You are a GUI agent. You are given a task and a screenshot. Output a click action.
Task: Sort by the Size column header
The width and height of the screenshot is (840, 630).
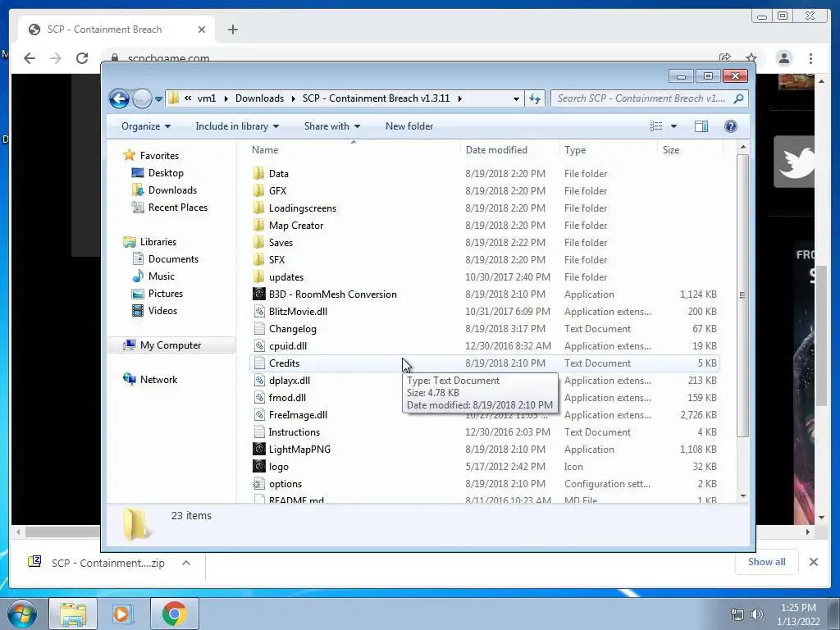click(x=671, y=150)
